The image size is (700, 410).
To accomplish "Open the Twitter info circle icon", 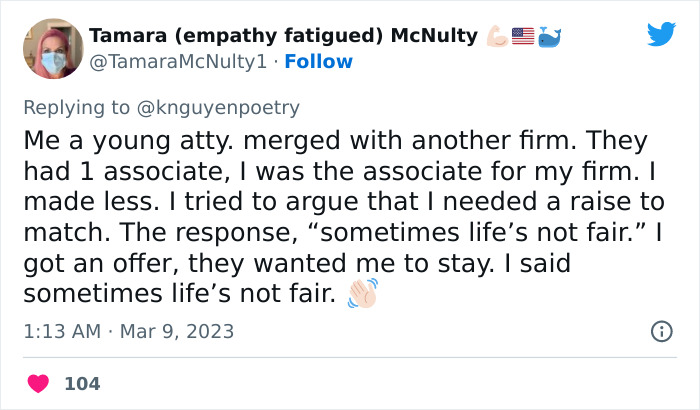I will coord(661,331).
